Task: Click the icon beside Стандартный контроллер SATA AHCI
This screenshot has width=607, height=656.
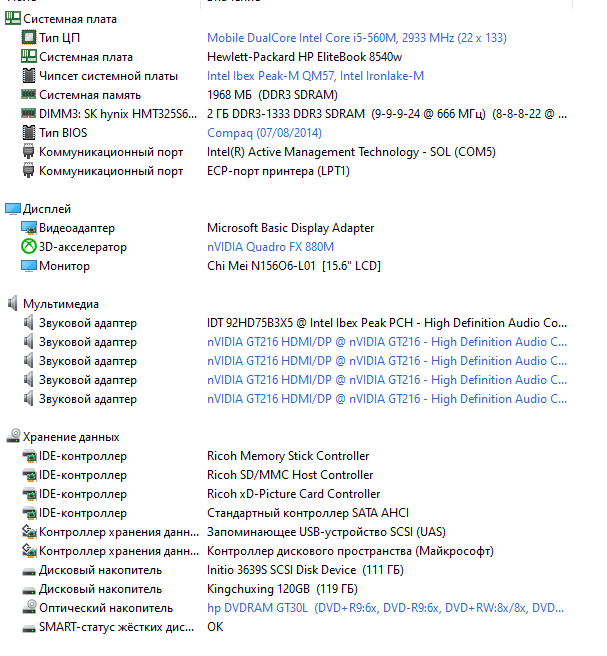Action: point(29,512)
